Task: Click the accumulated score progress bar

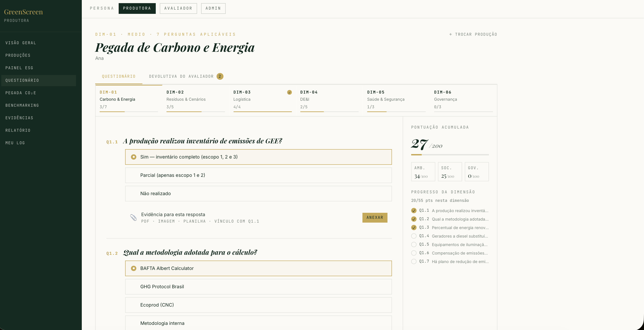Action: (x=450, y=155)
